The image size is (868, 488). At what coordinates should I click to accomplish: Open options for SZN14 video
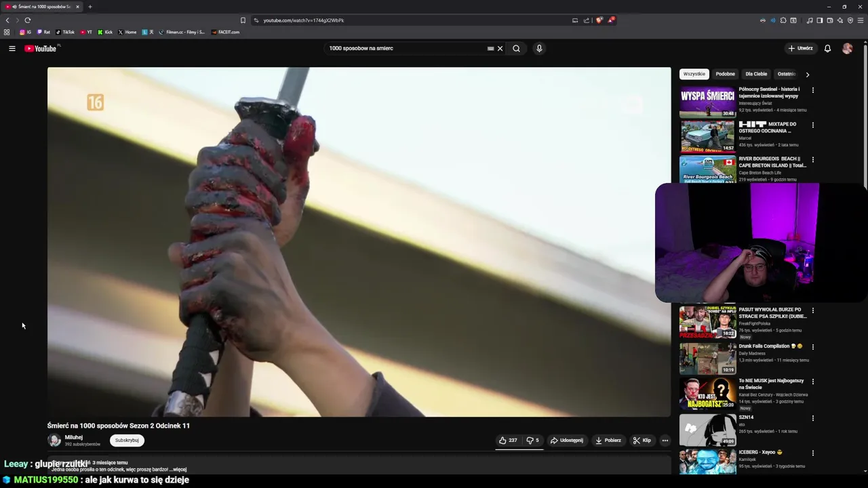[x=812, y=418]
